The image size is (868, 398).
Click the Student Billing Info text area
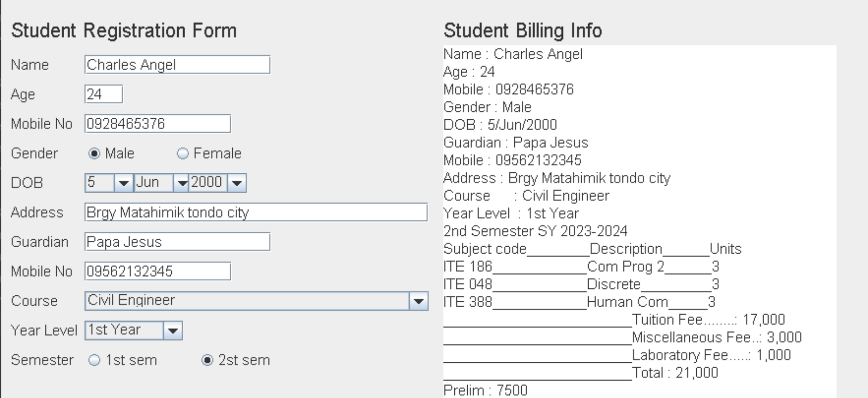tap(639, 221)
